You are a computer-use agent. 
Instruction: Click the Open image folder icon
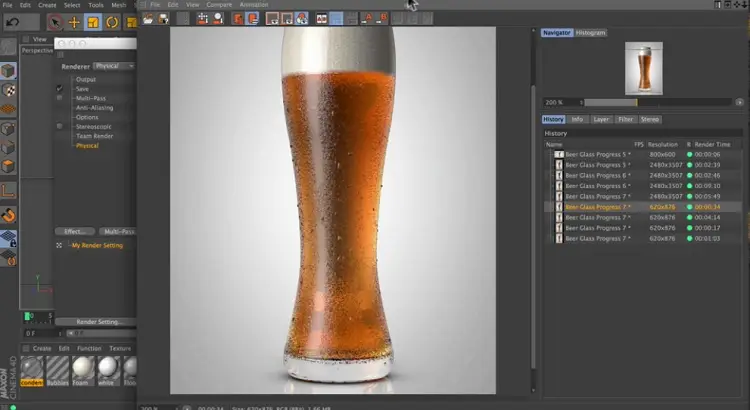coord(148,19)
